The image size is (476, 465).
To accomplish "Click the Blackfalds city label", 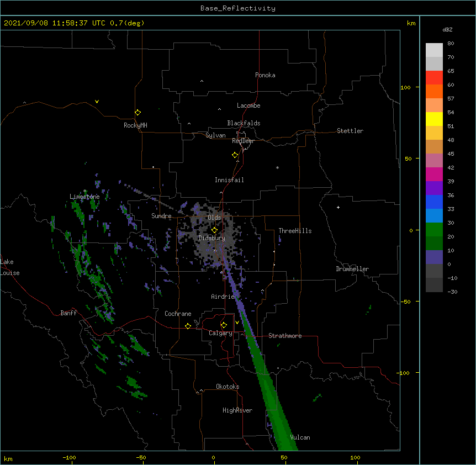I will click(x=244, y=123).
